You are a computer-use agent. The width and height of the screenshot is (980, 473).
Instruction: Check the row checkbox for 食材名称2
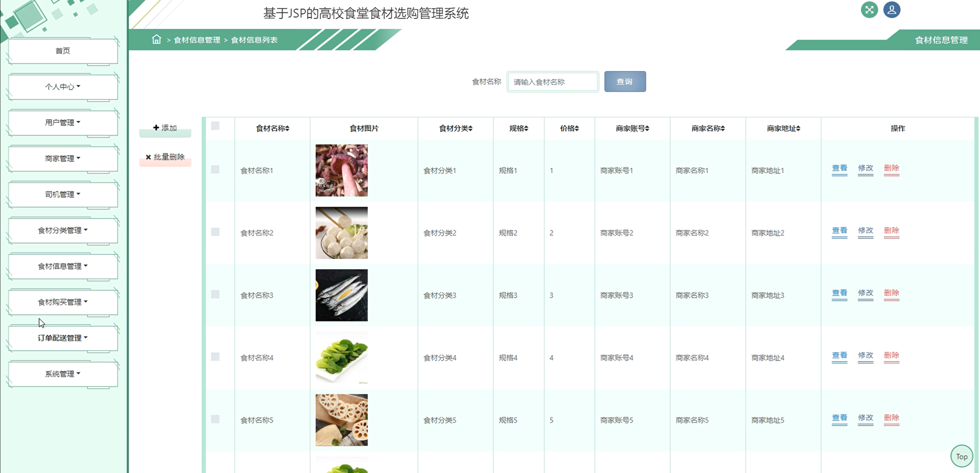[215, 232]
